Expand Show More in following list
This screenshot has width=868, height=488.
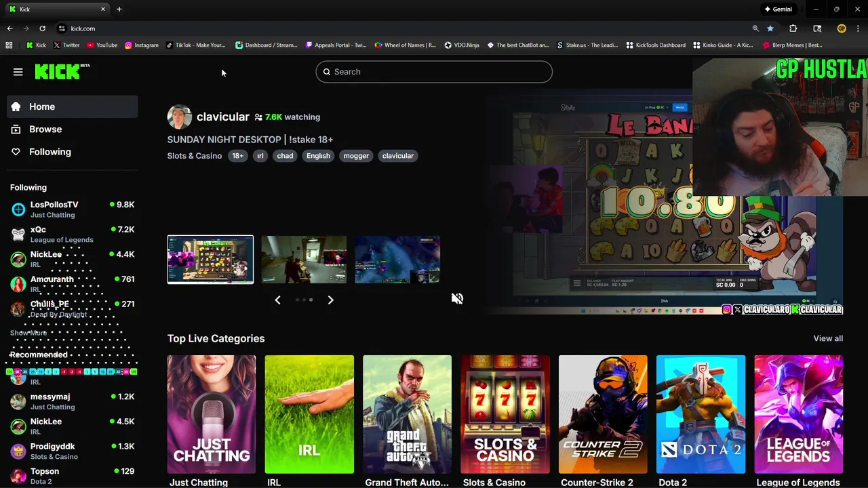(x=28, y=333)
